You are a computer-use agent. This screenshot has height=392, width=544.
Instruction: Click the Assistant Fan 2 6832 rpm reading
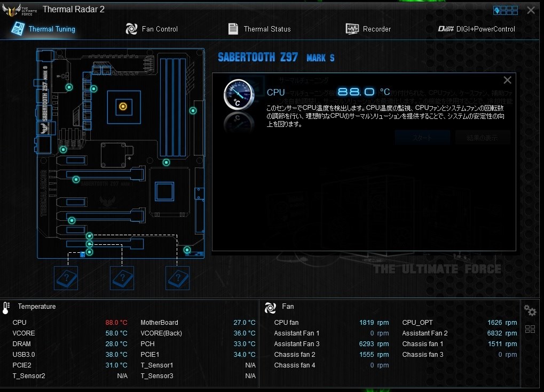(x=502, y=333)
